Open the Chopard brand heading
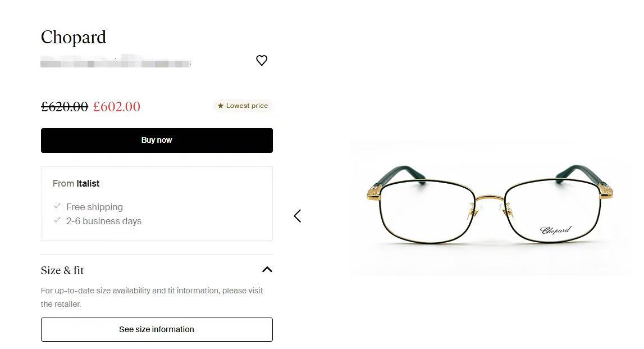The width and height of the screenshot is (644, 349). point(74,38)
